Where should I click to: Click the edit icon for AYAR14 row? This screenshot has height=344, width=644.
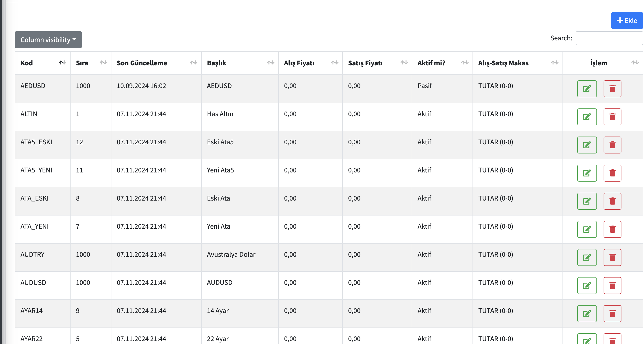tap(587, 313)
